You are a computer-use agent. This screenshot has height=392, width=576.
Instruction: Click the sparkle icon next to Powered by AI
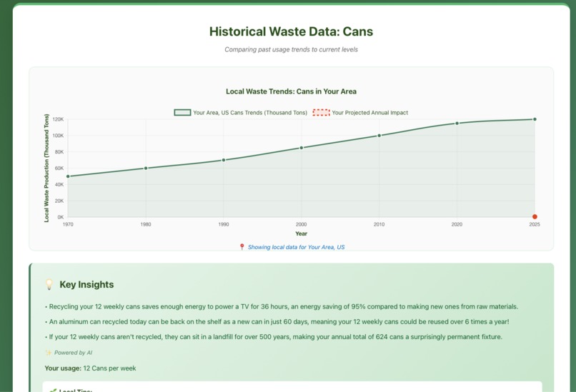pyautogui.click(x=49, y=353)
